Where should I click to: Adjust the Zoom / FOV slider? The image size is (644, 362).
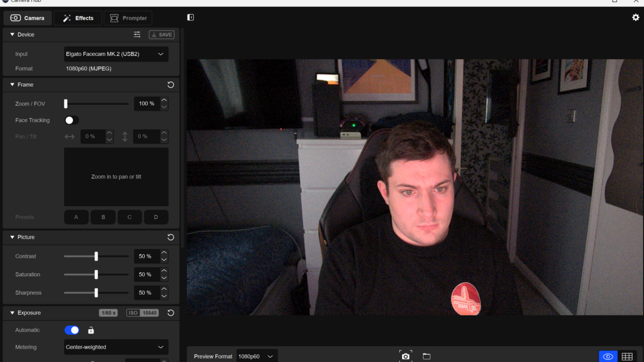[x=96, y=103]
